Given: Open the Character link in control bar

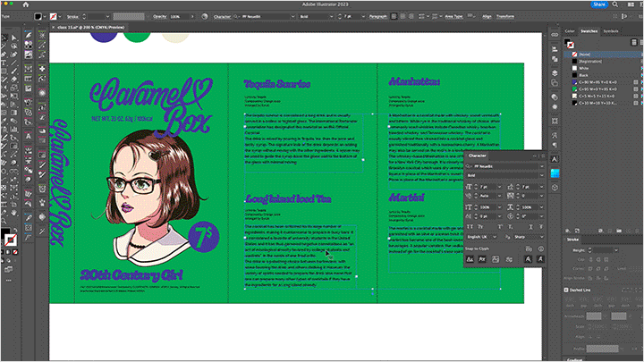Looking at the screenshot, I should [x=222, y=16].
